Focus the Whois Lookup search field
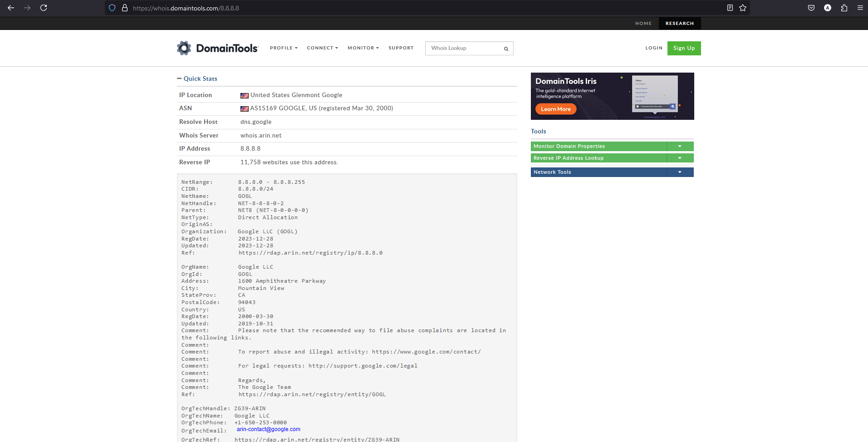Image resolution: width=868 pixels, height=442 pixels. pos(463,48)
